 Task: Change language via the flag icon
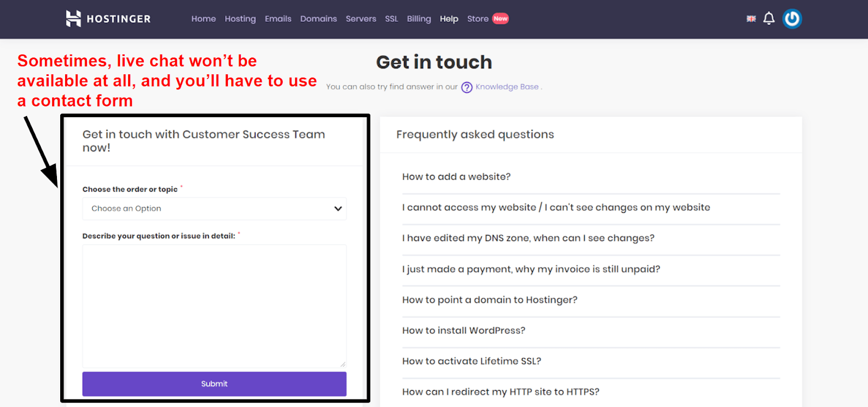coord(751,18)
